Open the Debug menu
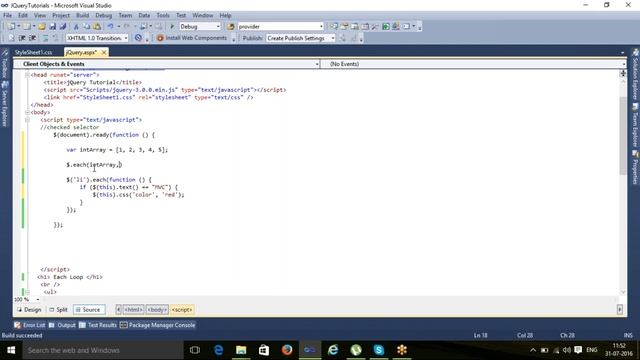Screen dimensions: 640x360 (104, 15)
